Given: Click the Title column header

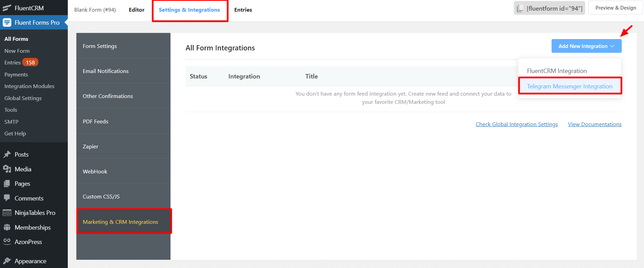Looking at the screenshot, I should tap(312, 76).
